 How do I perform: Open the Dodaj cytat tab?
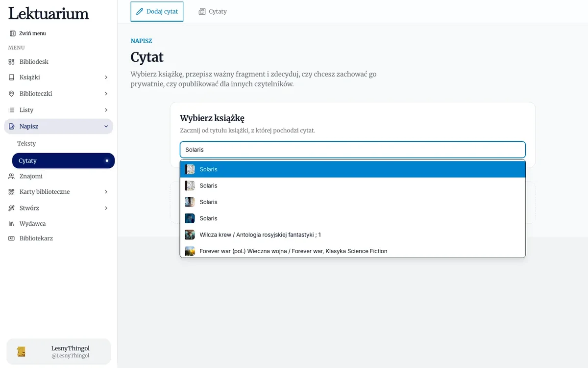[x=157, y=11]
